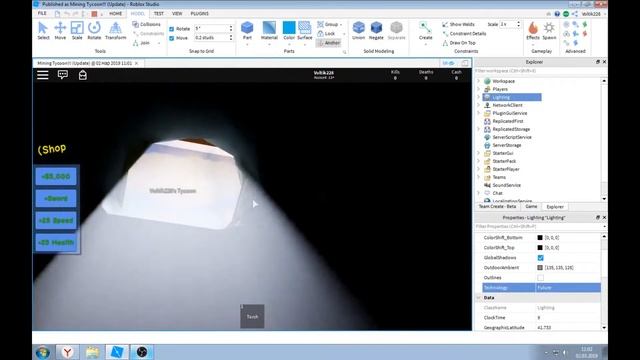Select the Game panel tab
This screenshot has width=640, height=360.
click(531, 207)
